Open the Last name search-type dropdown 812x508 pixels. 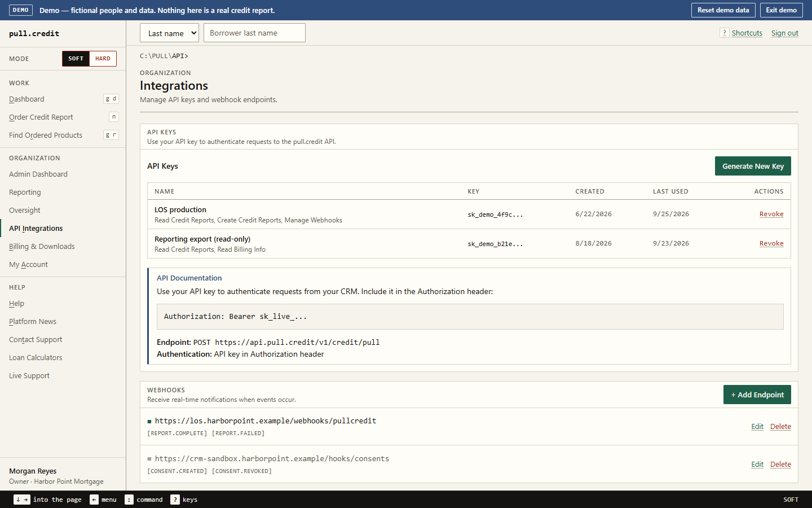(x=169, y=33)
